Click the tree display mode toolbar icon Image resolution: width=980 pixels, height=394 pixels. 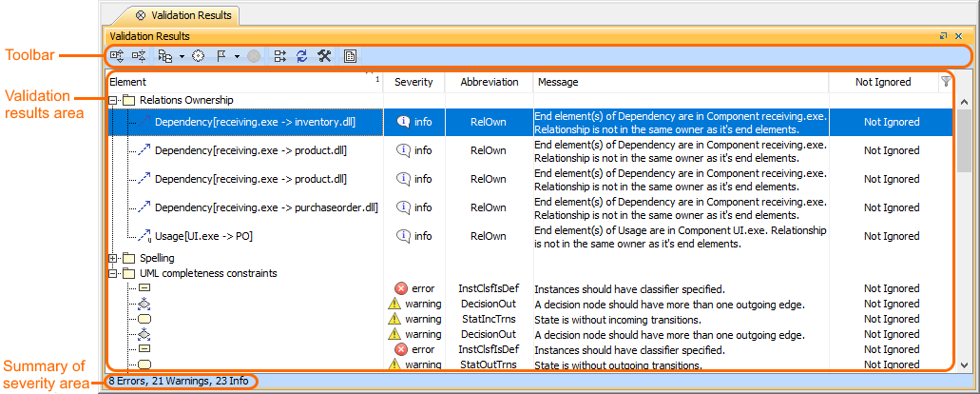coord(165,57)
